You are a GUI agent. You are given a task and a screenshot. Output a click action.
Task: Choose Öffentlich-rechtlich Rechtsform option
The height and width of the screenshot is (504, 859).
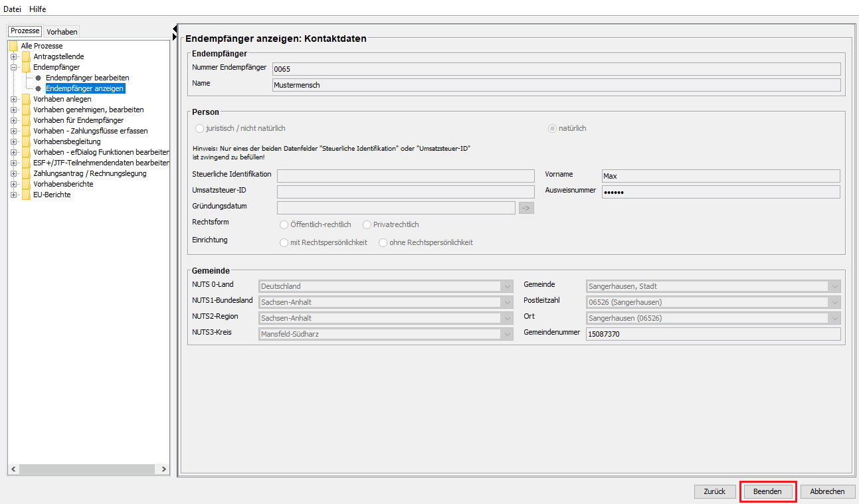click(284, 224)
